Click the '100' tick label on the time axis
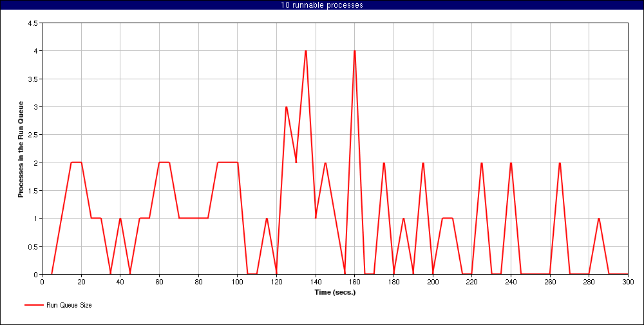Screen dimensions: 644x325 coord(237,282)
